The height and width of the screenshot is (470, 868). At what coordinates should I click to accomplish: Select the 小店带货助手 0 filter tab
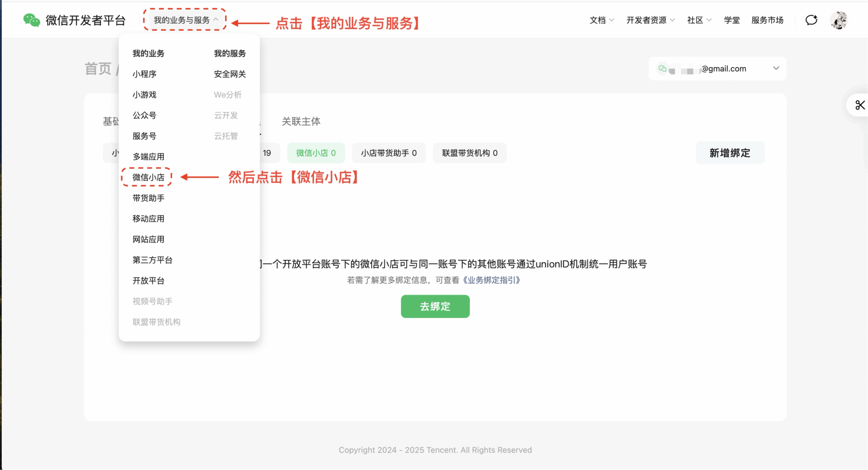[x=389, y=153]
